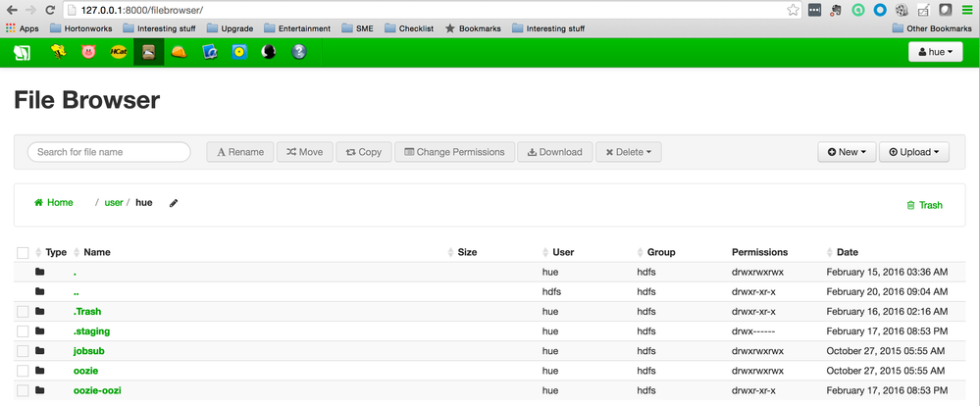Screen dimensions: 980x406
Task: Click the Help question mark icon
Action: tap(298, 52)
